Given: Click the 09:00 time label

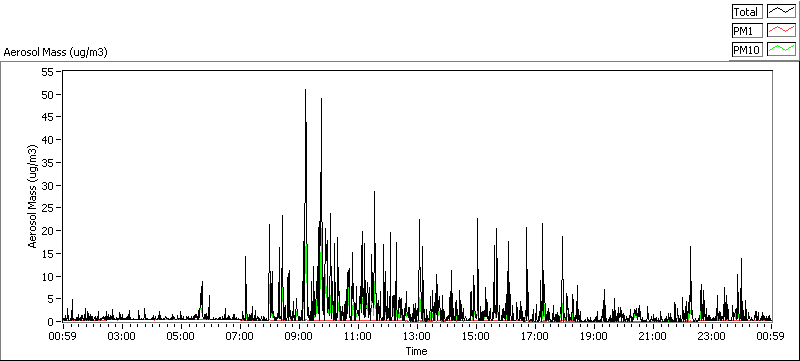Looking at the screenshot, I should pyautogui.click(x=298, y=337).
